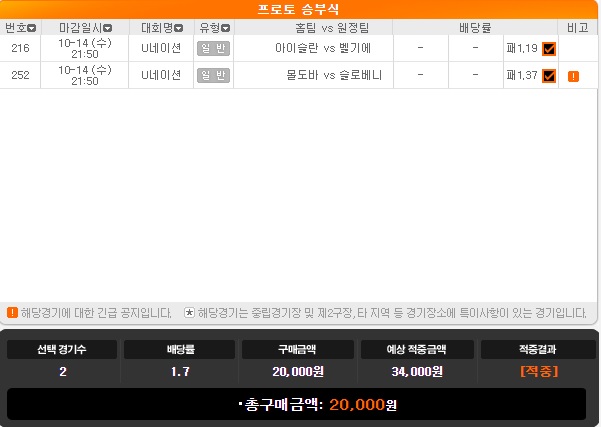The width and height of the screenshot is (601, 427).
Task: Click combined odds value 1.7
Action: pyautogui.click(x=180, y=371)
